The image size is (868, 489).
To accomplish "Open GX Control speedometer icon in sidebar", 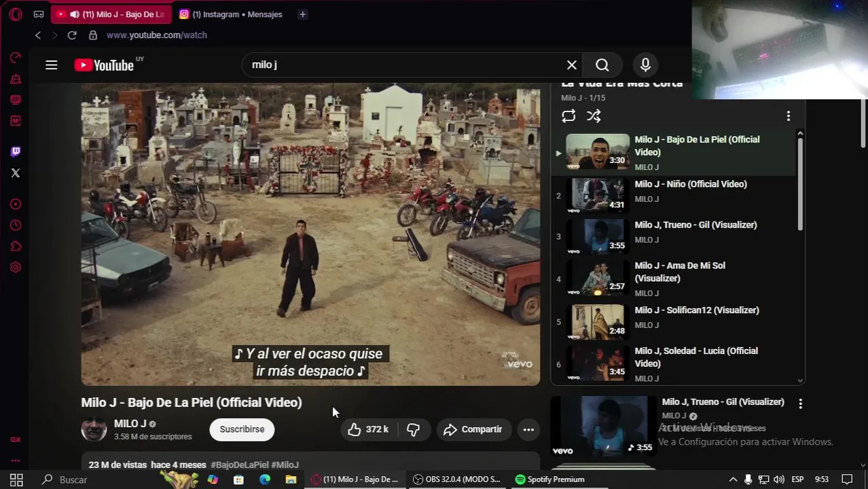I will (x=16, y=58).
